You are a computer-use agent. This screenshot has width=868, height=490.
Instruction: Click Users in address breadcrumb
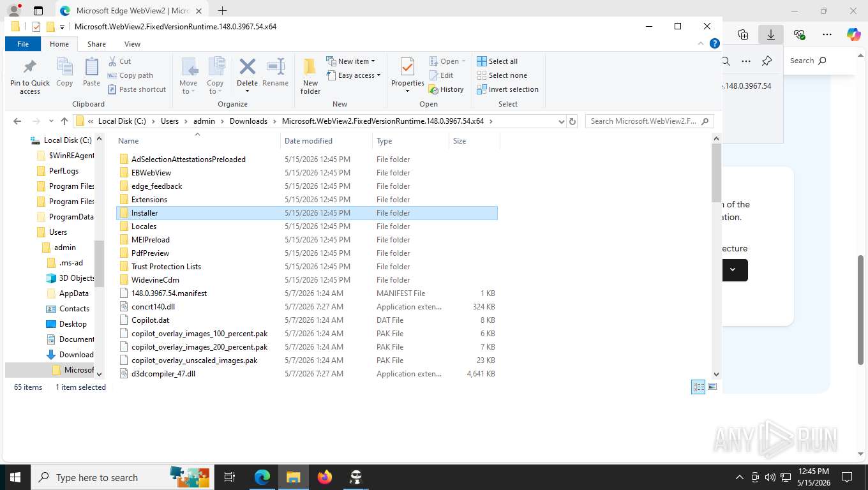170,121
